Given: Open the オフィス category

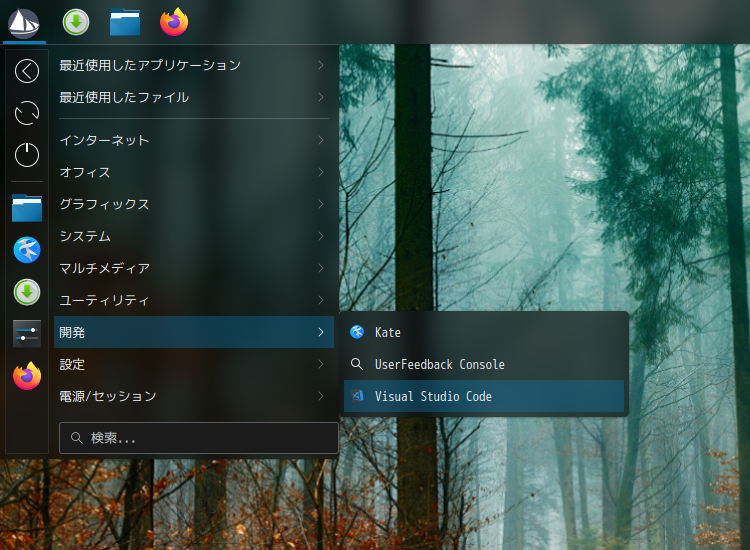Looking at the screenshot, I should (194, 172).
